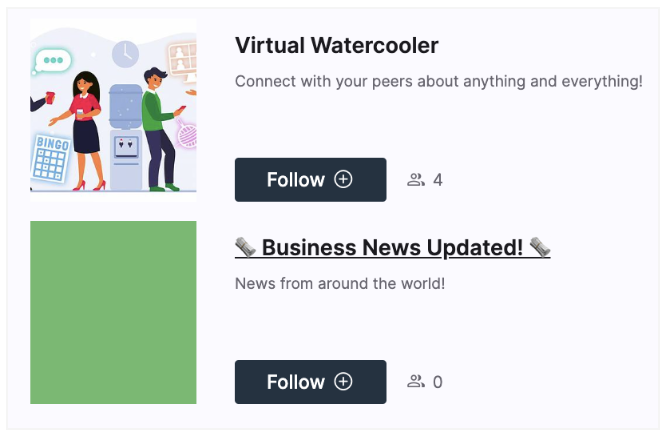Click the newspaper emoji before Business News title
Viewport: 666px width, 436px height.
pyautogui.click(x=246, y=247)
